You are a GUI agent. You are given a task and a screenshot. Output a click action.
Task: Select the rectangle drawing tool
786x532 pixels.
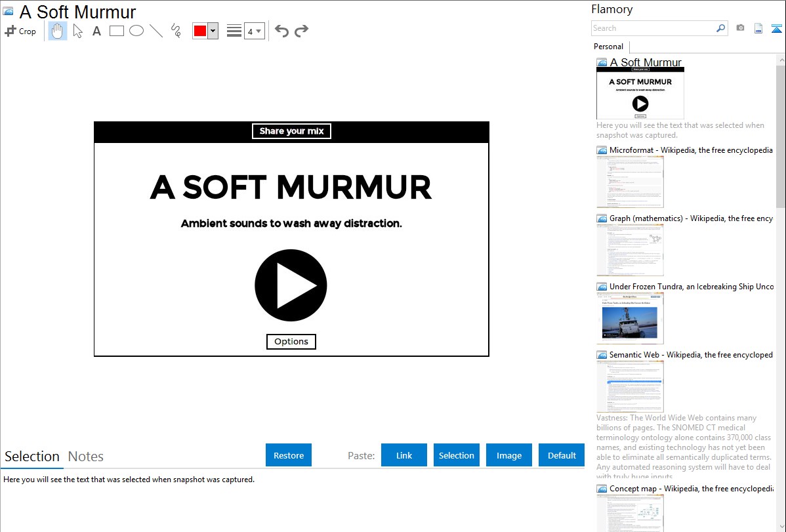point(116,31)
